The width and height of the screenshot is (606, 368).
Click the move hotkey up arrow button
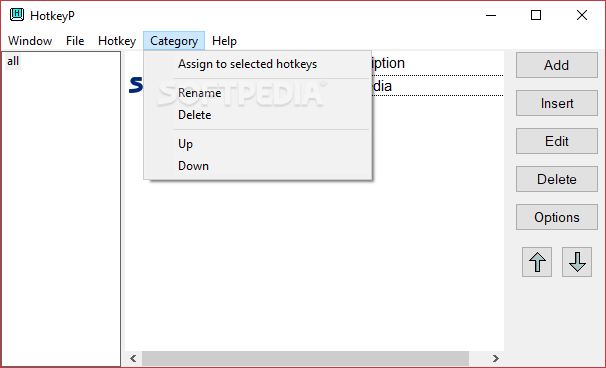click(x=537, y=262)
